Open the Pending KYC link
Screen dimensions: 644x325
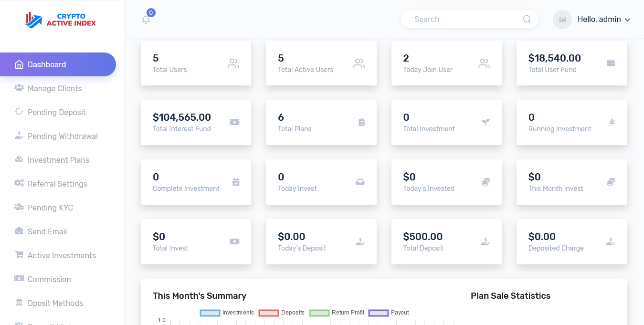tap(50, 208)
